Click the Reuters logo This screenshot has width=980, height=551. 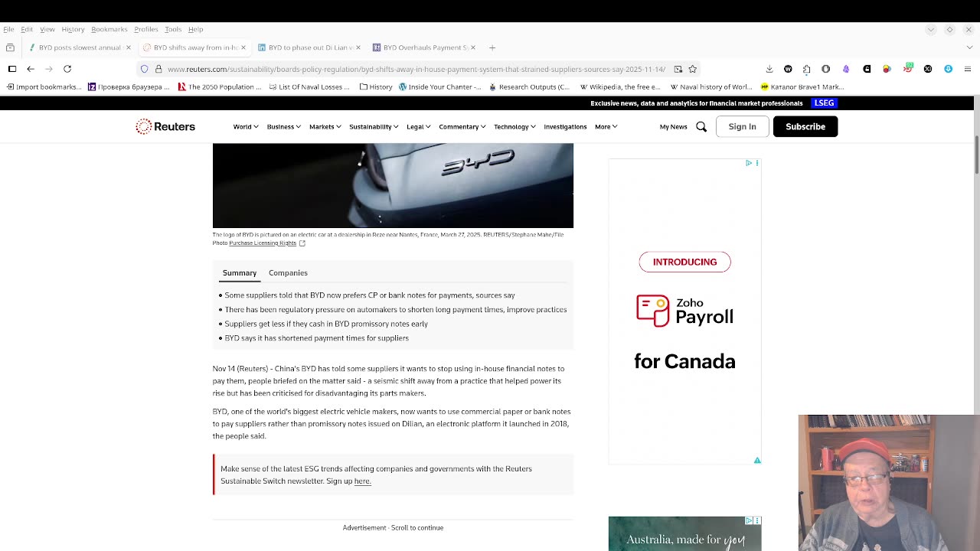(x=165, y=126)
